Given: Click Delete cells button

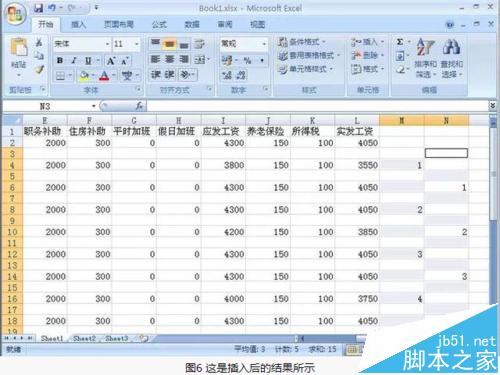Looking at the screenshot, I should click(x=367, y=55).
